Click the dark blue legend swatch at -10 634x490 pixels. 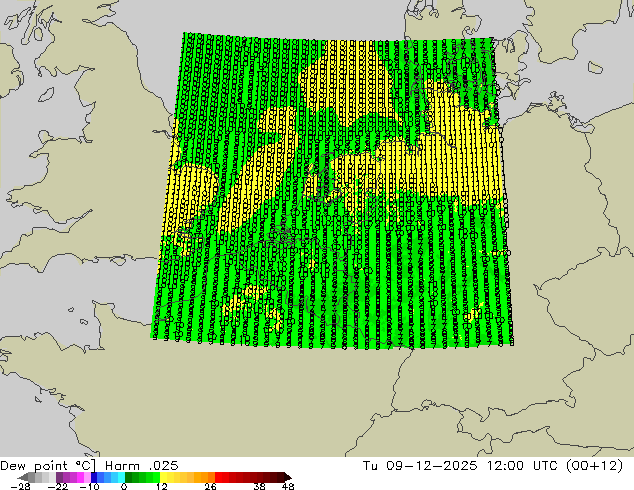coord(94,477)
